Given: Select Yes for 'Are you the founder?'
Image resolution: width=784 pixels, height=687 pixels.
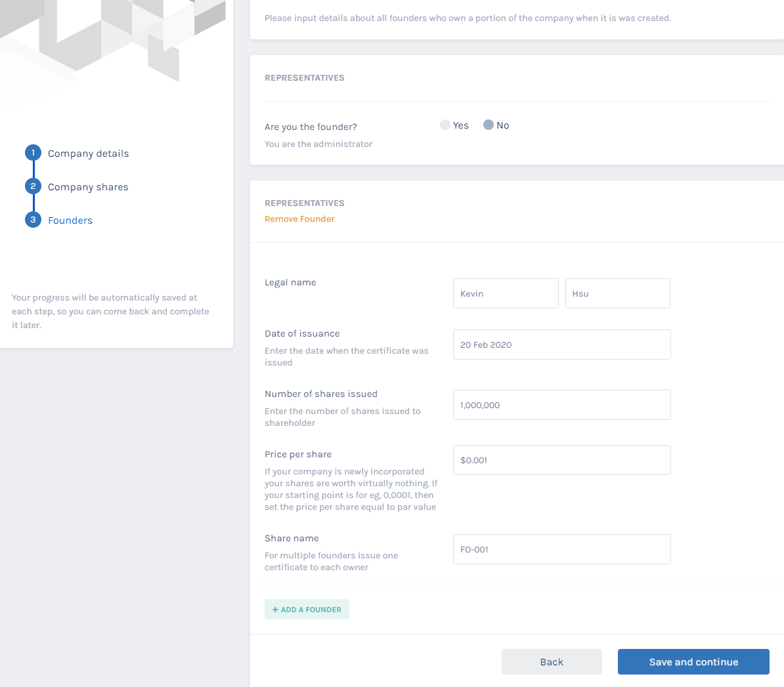Looking at the screenshot, I should (x=445, y=125).
